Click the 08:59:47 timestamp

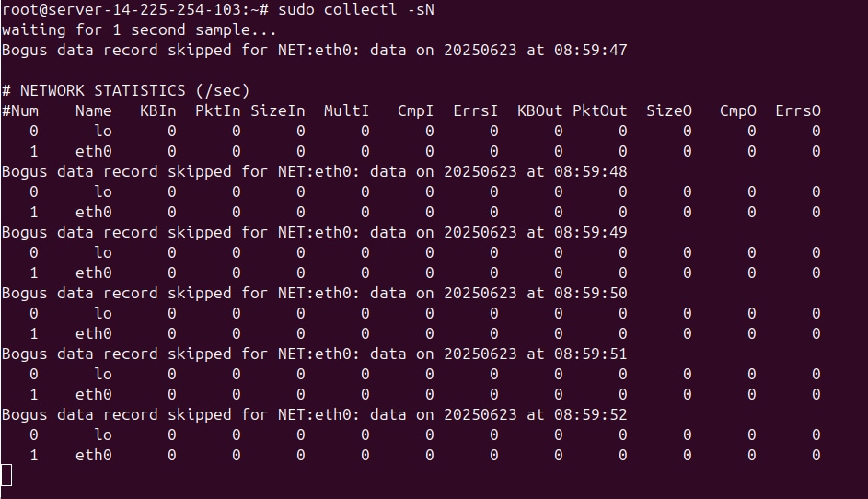click(x=590, y=50)
